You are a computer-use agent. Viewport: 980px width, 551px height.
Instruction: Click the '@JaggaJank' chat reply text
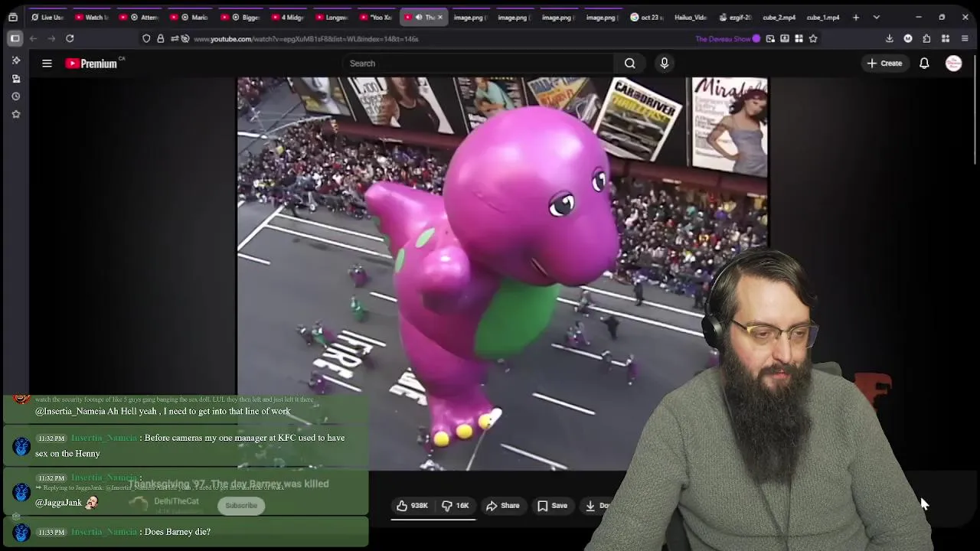(58, 503)
